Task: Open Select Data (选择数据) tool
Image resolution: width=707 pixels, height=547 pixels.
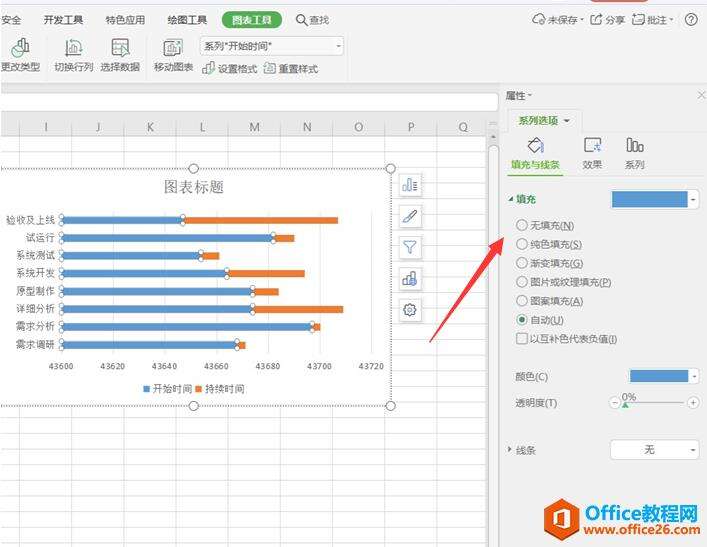Action: (120, 48)
